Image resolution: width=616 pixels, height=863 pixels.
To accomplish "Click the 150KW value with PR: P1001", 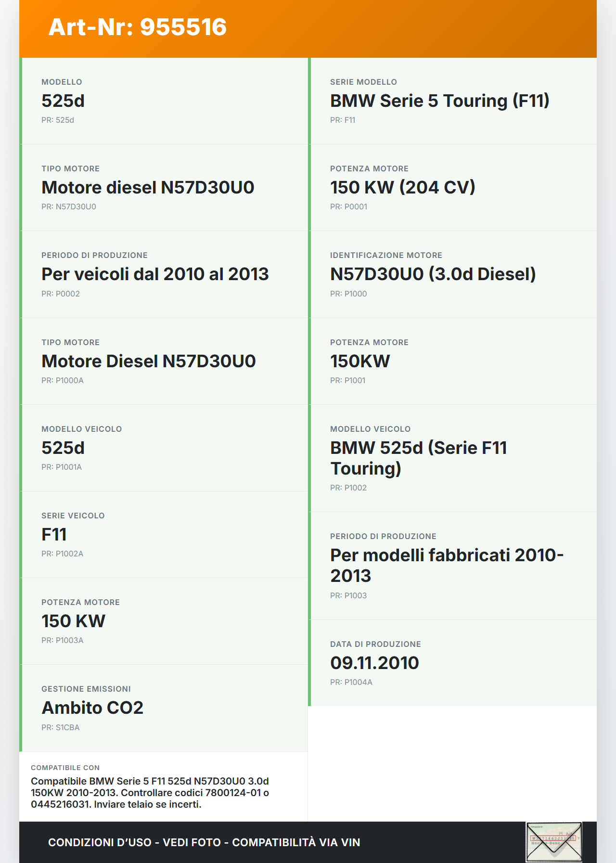I will coord(360,361).
